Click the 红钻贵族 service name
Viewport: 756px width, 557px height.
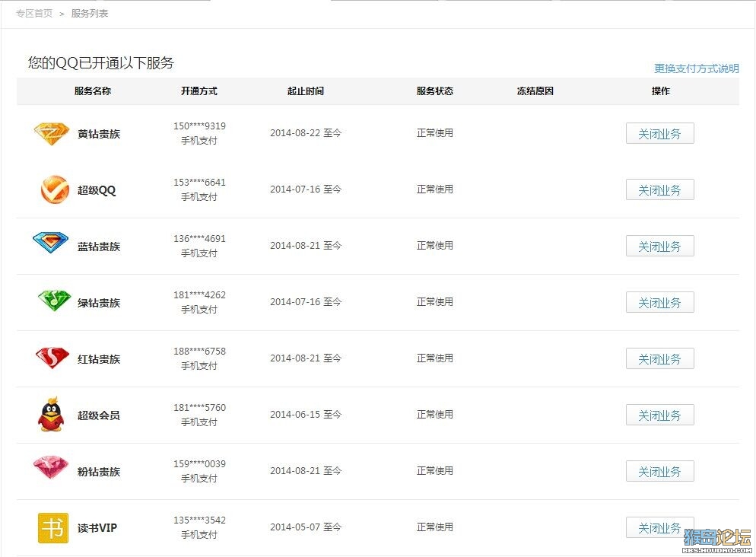click(x=99, y=359)
